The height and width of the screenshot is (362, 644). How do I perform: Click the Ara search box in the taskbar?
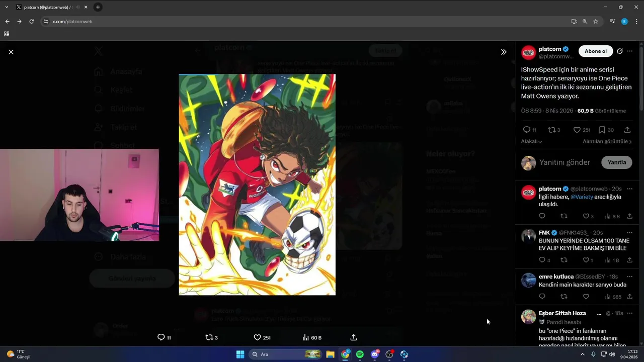tap(285, 354)
